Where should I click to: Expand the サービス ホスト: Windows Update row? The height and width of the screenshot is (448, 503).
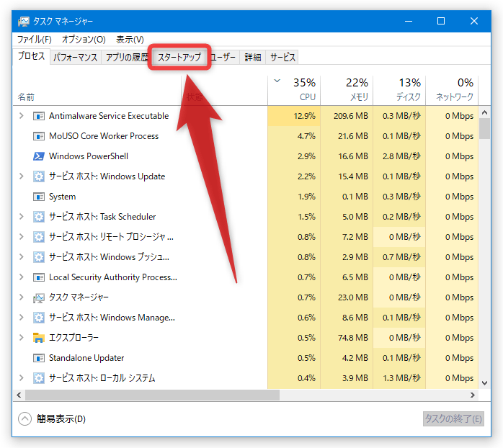(x=21, y=176)
